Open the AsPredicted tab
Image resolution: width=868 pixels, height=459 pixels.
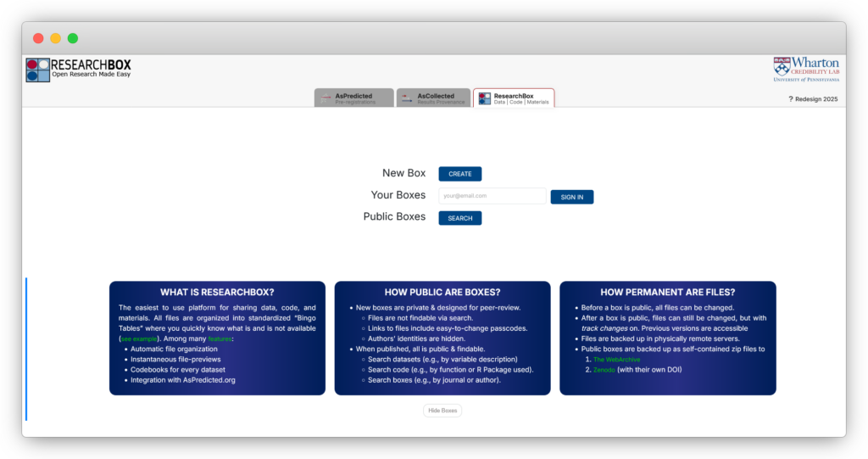click(354, 98)
